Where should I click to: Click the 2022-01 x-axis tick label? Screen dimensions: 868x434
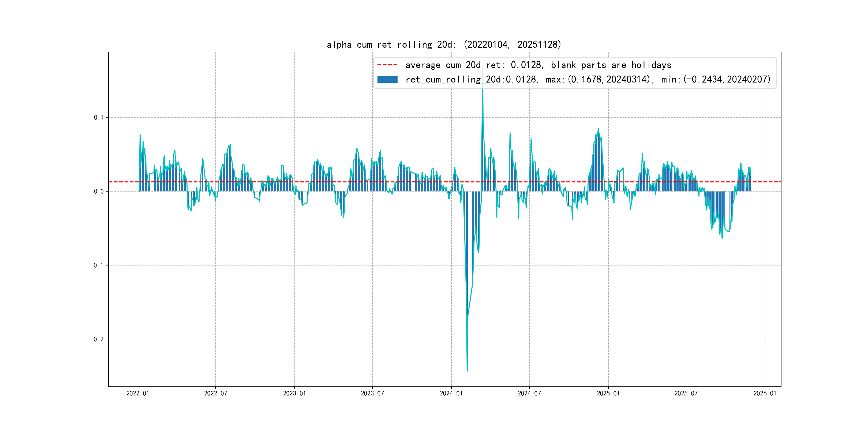(x=137, y=393)
